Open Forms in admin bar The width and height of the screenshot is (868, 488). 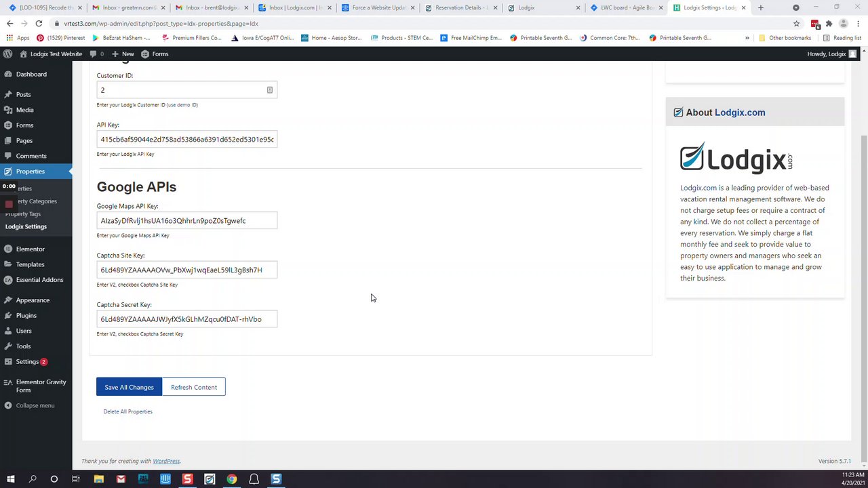tap(155, 54)
